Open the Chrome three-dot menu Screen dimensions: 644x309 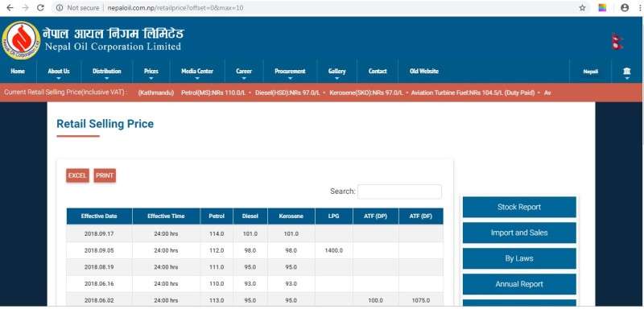641,8
